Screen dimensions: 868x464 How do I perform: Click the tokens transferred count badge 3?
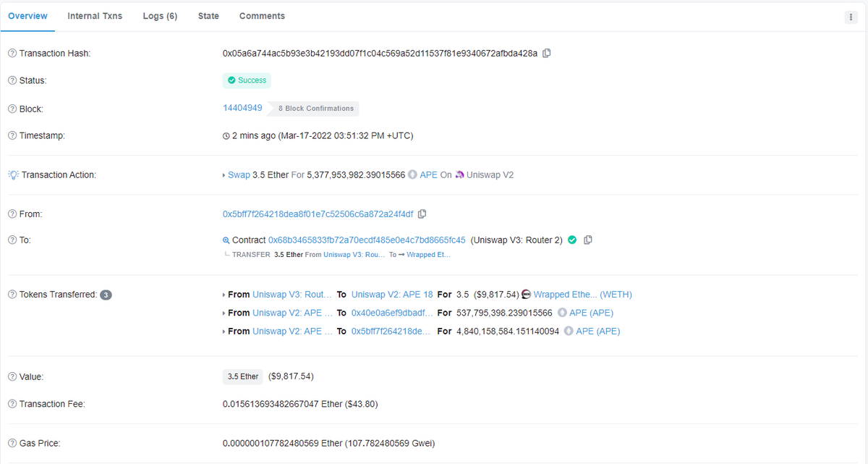pos(106,295)
